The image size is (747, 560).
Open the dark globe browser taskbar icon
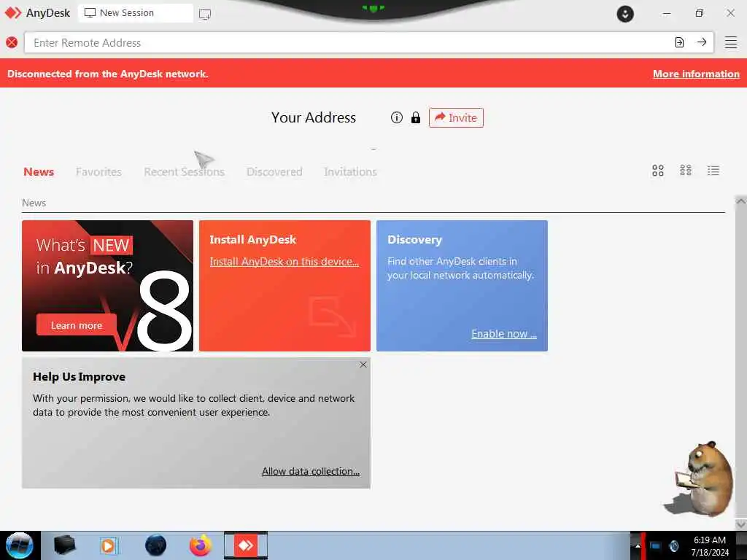point(156,545)
